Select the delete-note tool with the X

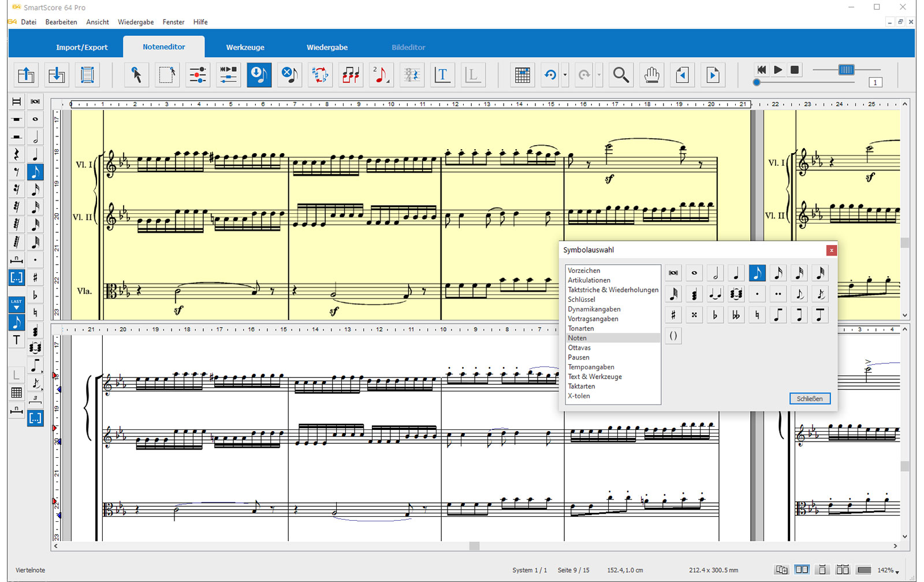[290, 75]
